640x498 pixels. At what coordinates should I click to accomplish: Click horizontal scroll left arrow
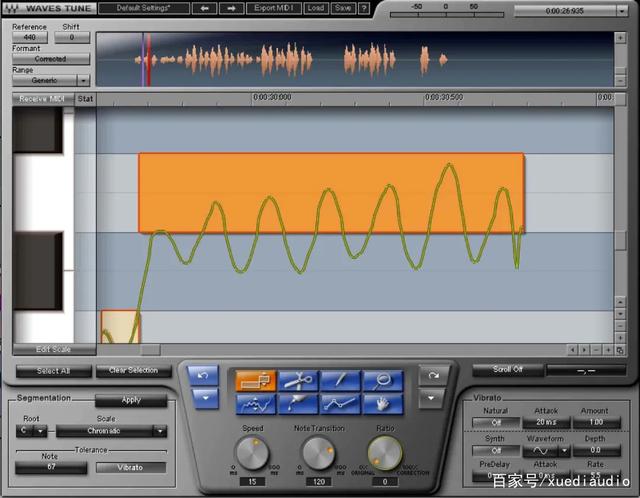click(x=572, y=350)
